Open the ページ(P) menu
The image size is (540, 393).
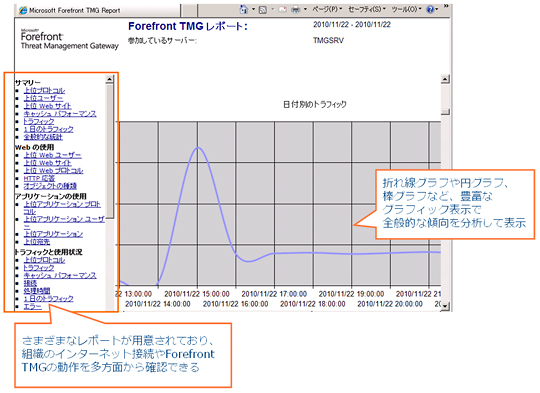click(327, 9)
